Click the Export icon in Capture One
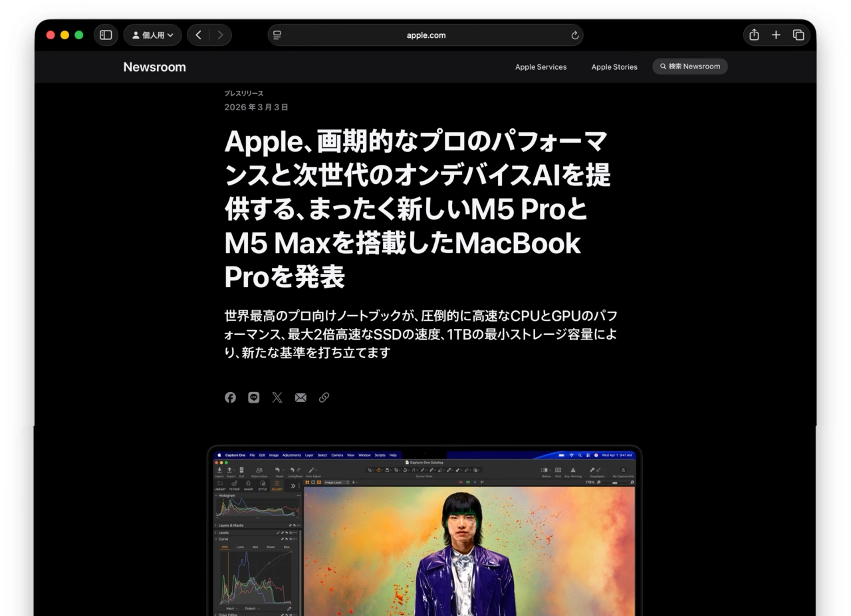 229,469
